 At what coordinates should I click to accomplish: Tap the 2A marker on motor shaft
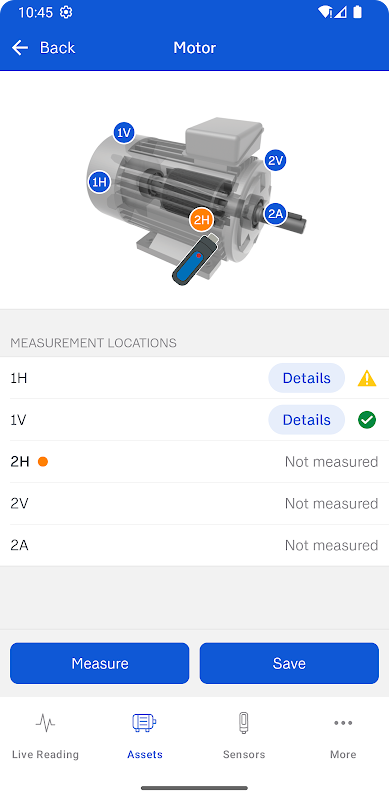pyautogui.click(x=275, y=214)
